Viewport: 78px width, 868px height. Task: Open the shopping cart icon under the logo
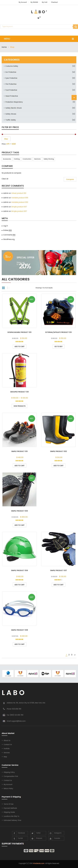[38, 18]
